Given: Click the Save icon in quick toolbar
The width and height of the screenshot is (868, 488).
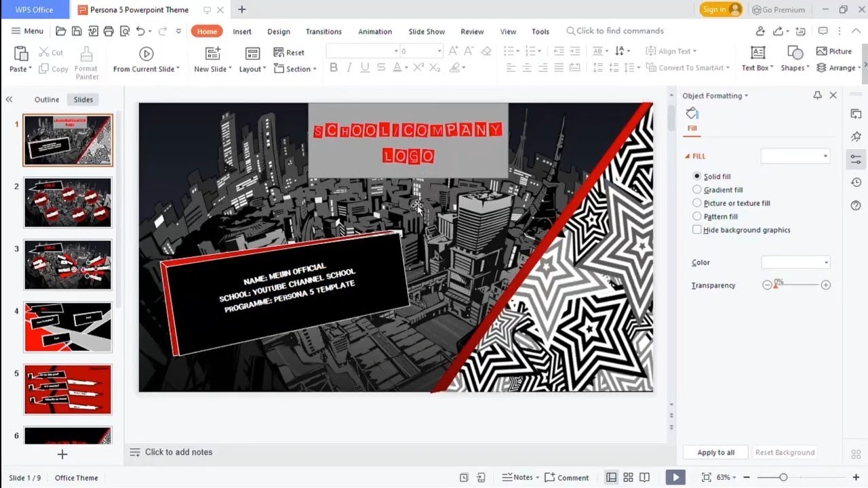Looking at the screenshot, I should (77, 31).
